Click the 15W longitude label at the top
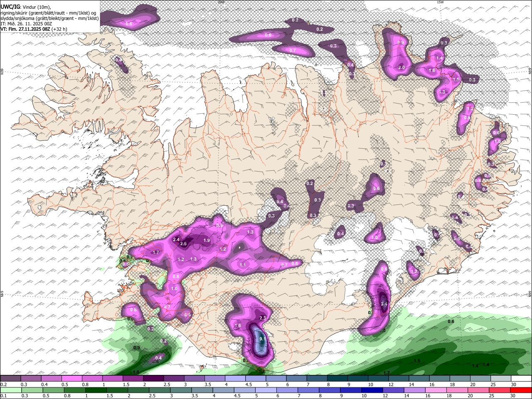Viewport: 532px width, 399px height. (x=440, y=2)
